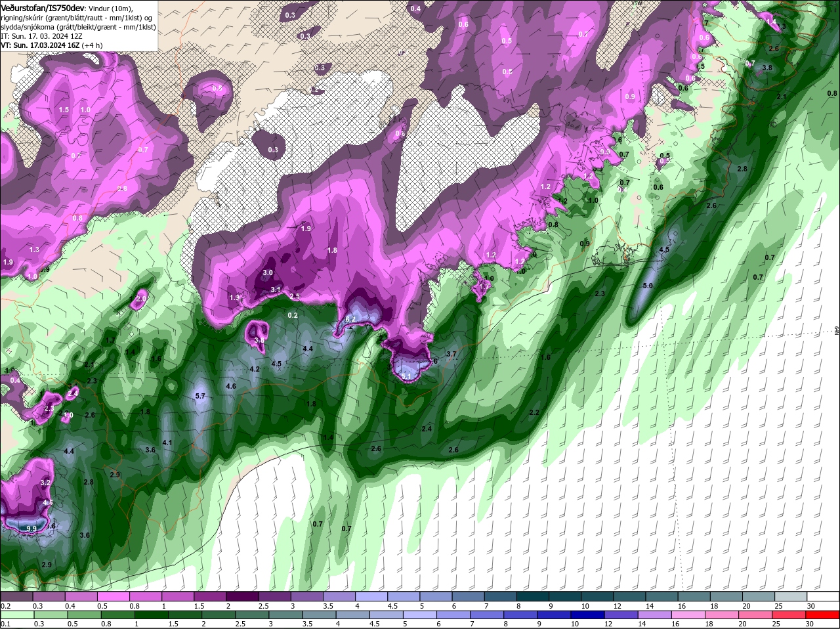840x629 pixels.
Task: Click the 4.2 precipitation value on the map
Action: (255, 369)
